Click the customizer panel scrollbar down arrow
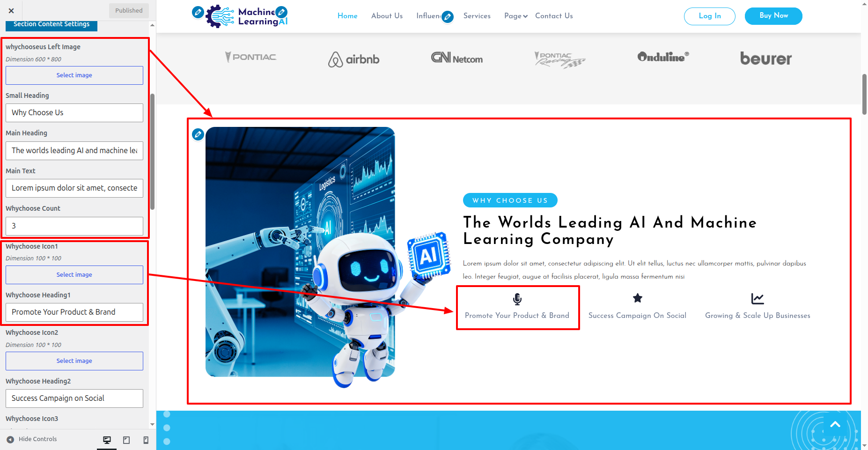 coord(152,424)
